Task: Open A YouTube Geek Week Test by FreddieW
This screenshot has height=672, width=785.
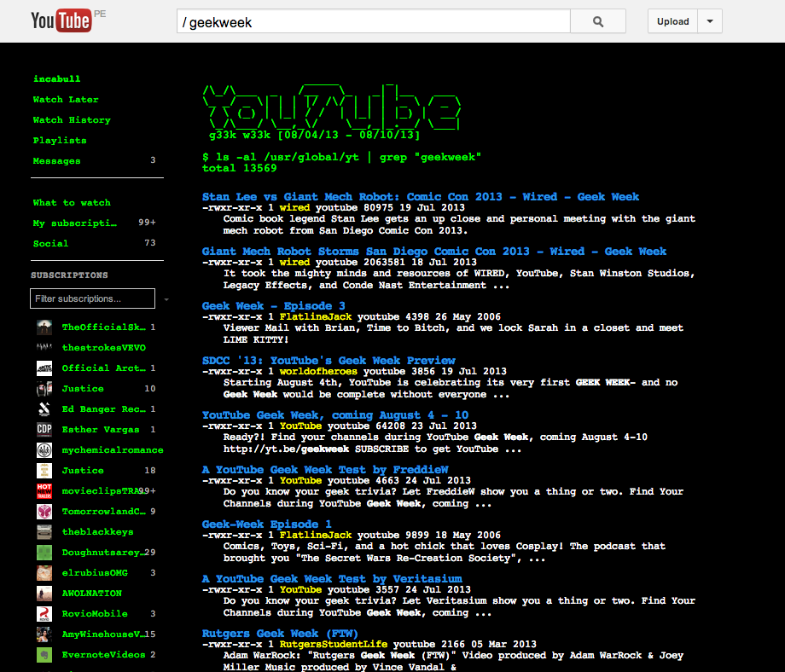Action: 325,469
